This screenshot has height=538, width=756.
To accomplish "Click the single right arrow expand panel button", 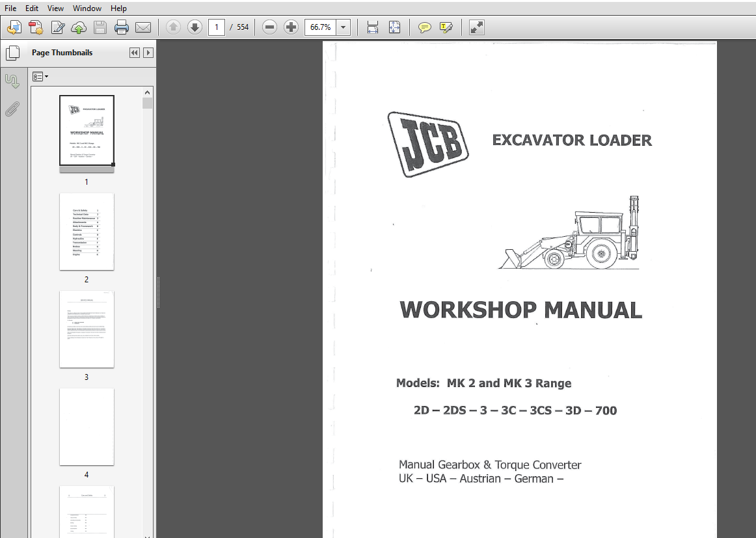I will coord(148,53).
